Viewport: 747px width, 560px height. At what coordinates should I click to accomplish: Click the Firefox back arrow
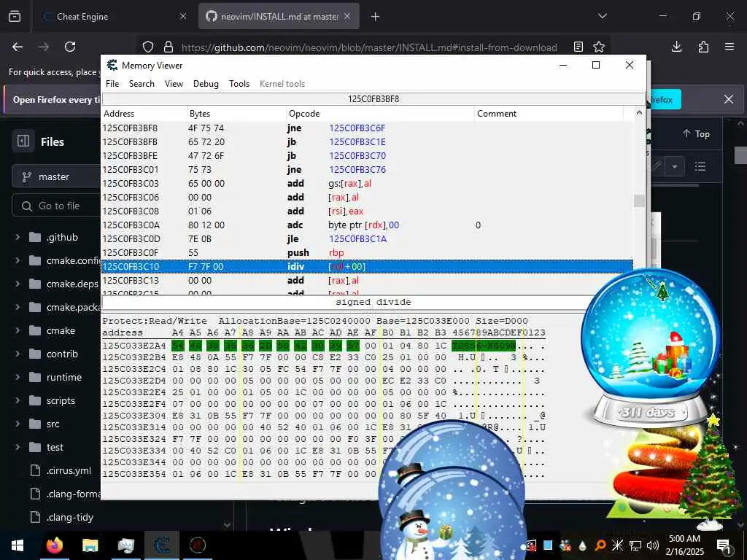(x=18, y=47)
